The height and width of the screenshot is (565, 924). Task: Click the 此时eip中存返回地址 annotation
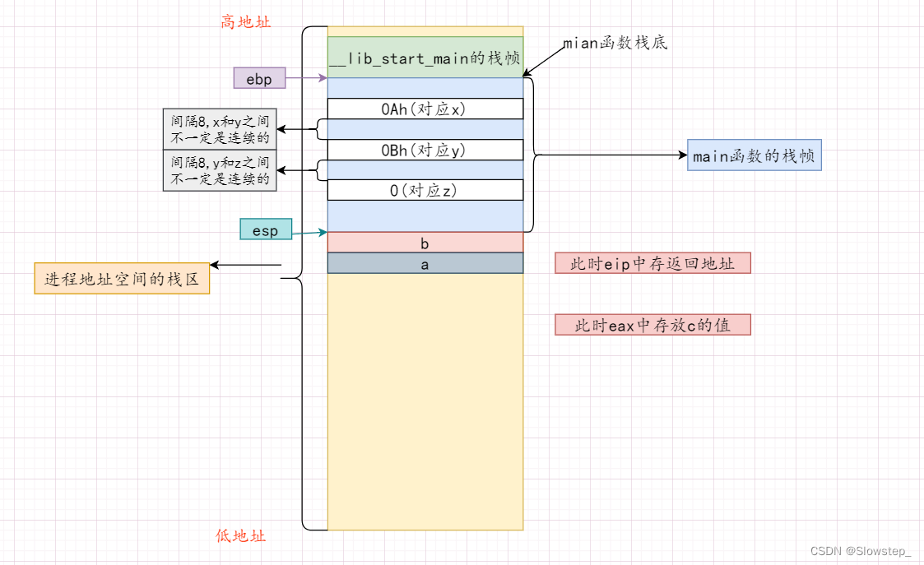point(652,262)
